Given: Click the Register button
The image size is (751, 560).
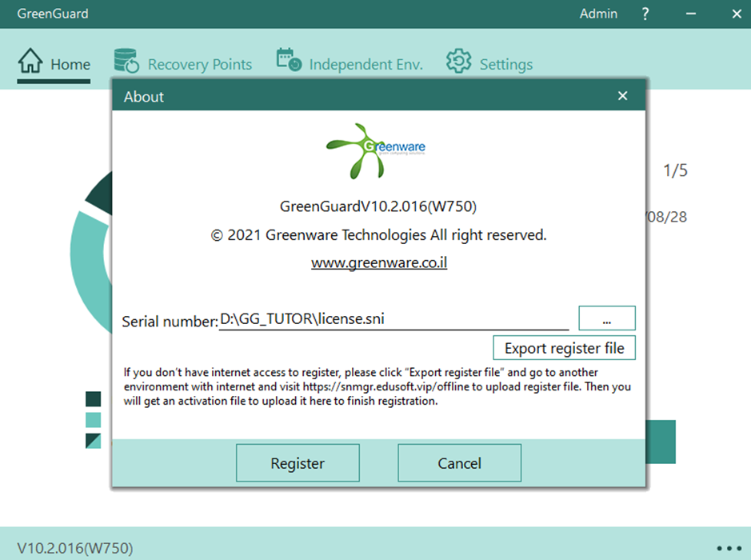Looking at the screenshot, I should [298, 463].
